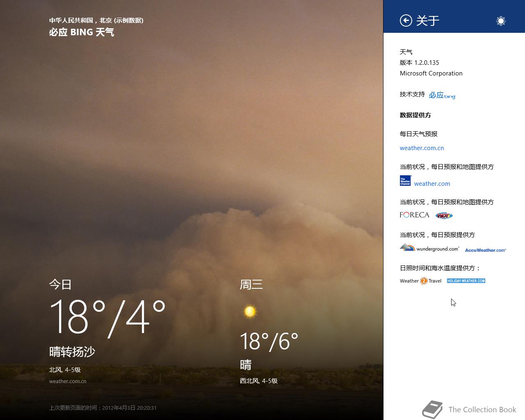Click the sun weather app icon in header
The width and height of the screenshot is (525, 420).
point(501,21)
